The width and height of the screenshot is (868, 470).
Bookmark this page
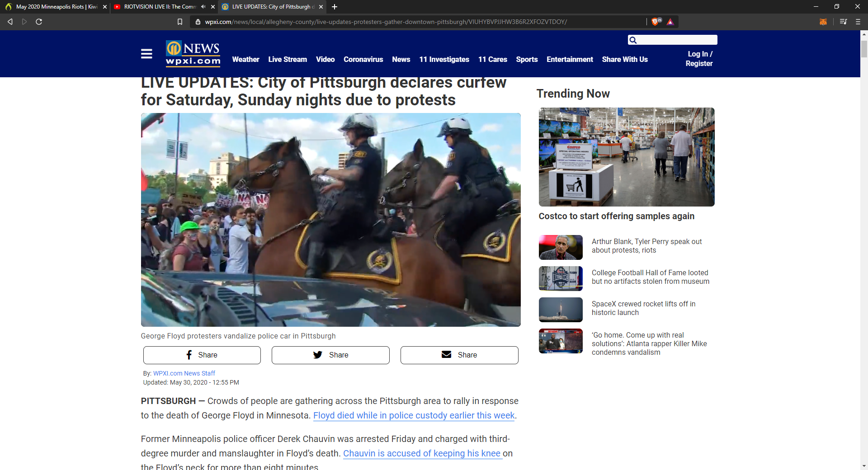180,22
